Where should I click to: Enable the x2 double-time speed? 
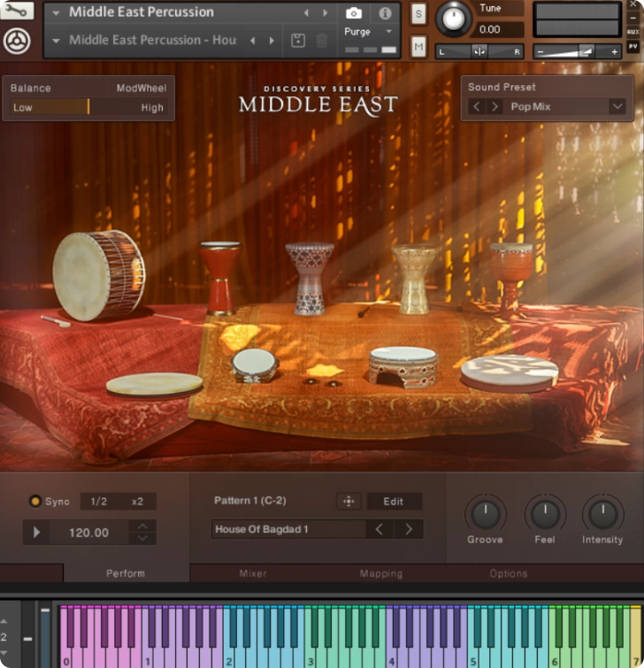click(137, 502)
